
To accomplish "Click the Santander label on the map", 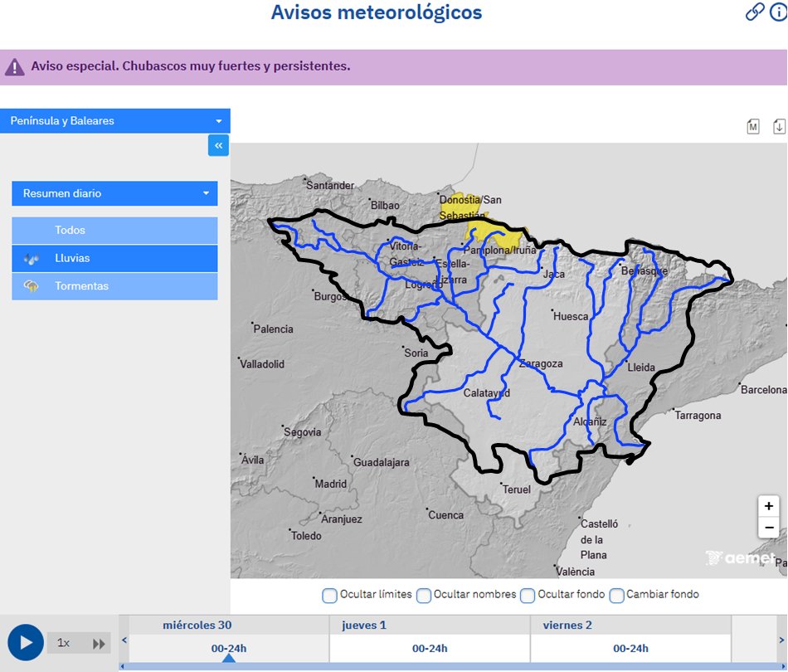I will click(x=330, y=186).
